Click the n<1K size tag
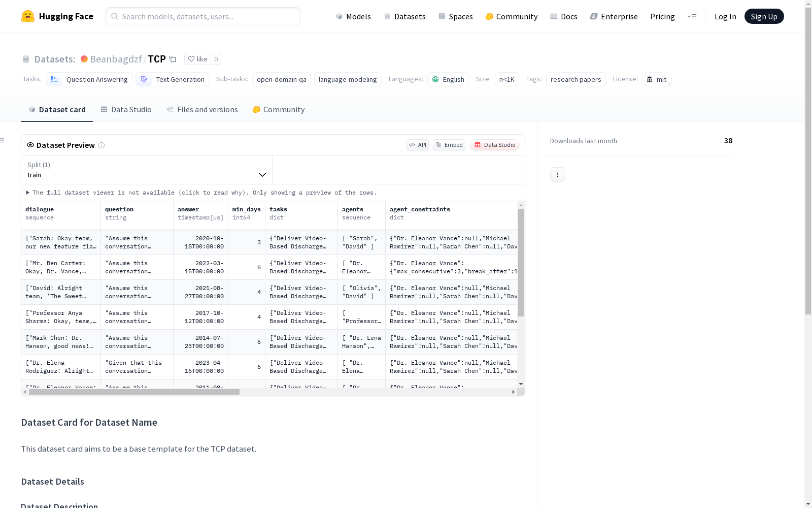Image resolution: width=812 pixels, height=508 pixels. (x=507, y=79)
